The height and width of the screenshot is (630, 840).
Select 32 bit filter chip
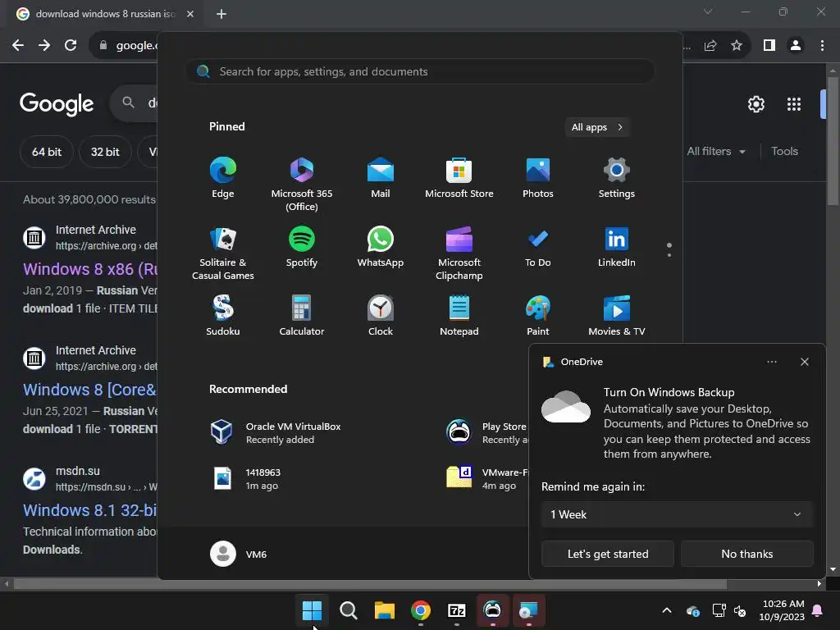(x=105, y=152)
